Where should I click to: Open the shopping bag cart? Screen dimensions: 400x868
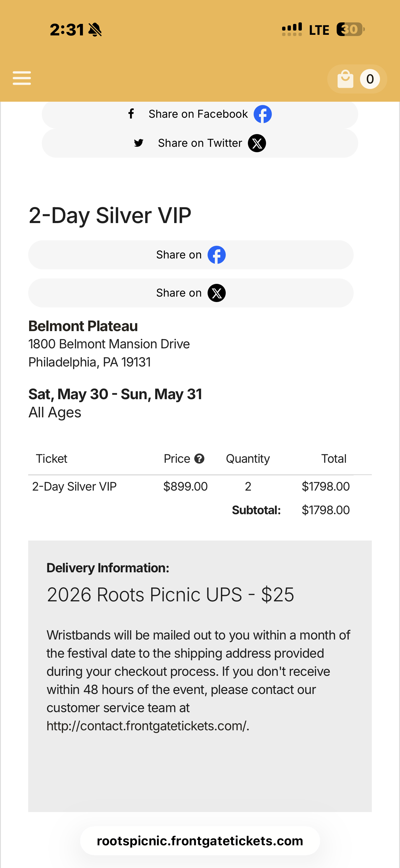[x=345, y=79]
